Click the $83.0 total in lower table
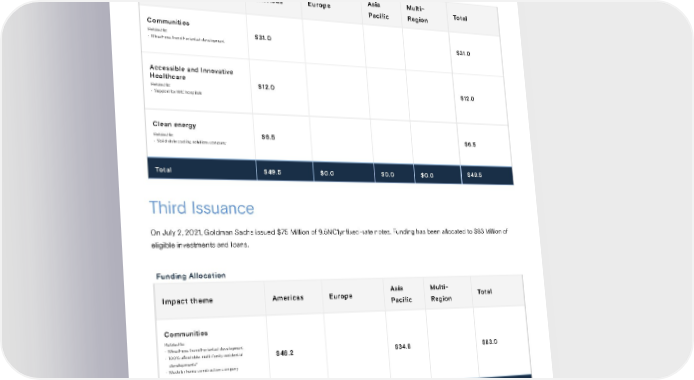694x380 pixels. click(x=490, y=342)
